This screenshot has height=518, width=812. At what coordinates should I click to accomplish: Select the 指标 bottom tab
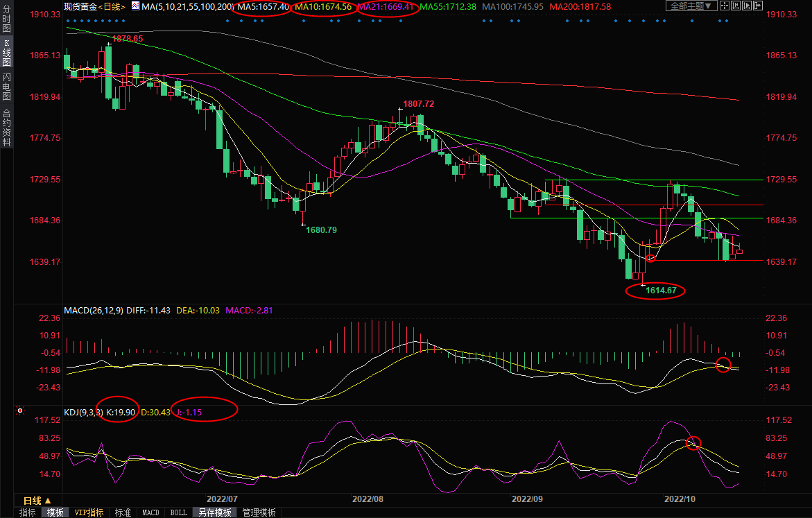pyautogui.click(x=28, y=512)
